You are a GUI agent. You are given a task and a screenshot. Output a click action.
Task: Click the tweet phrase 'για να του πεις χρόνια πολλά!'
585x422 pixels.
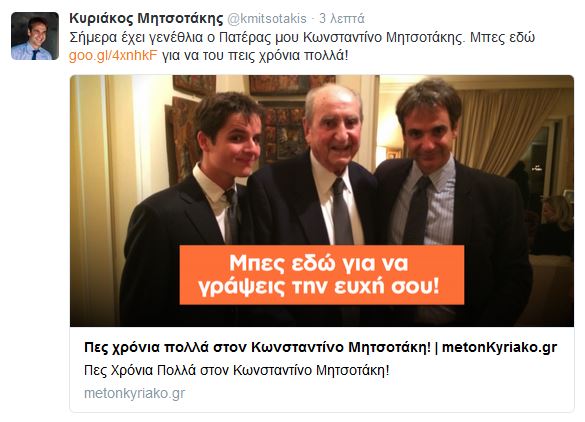click(255, 56)
